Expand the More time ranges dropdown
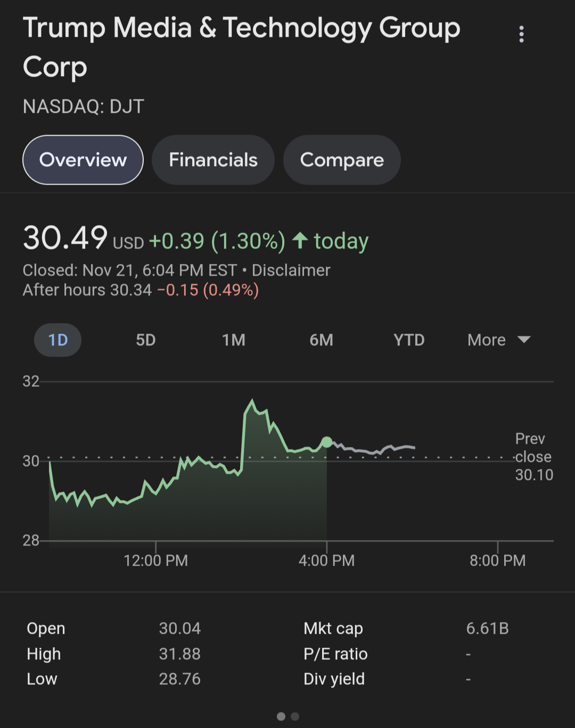This screenshot has width=575, height=728. (499, 340)
